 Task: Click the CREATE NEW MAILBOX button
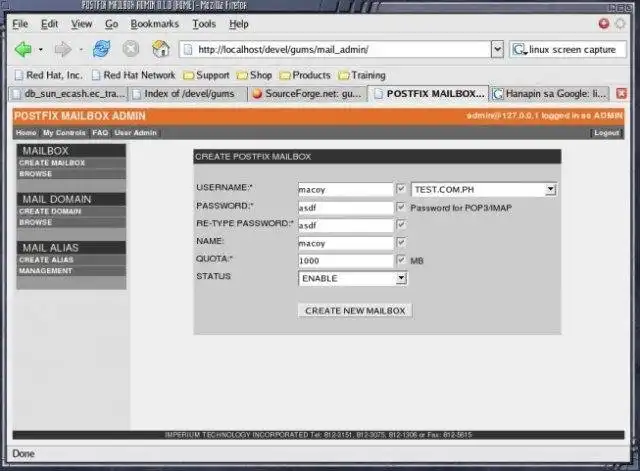click(355, 311)
